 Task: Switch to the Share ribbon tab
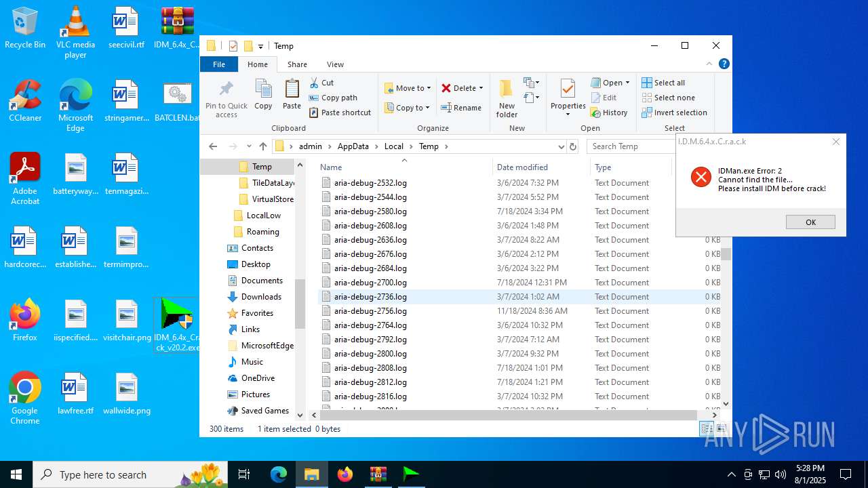click(x=297, y=64)
